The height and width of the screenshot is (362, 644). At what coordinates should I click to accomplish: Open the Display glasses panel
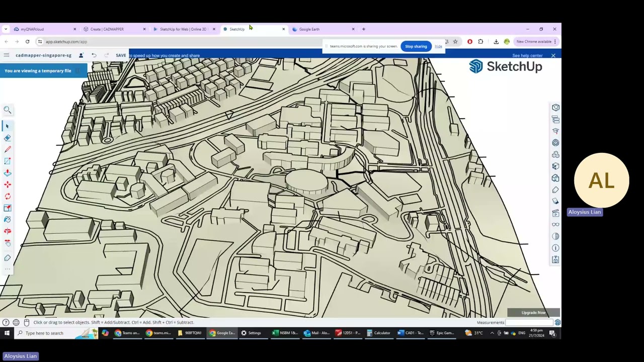pyautogui.click(x=555, y=225)
